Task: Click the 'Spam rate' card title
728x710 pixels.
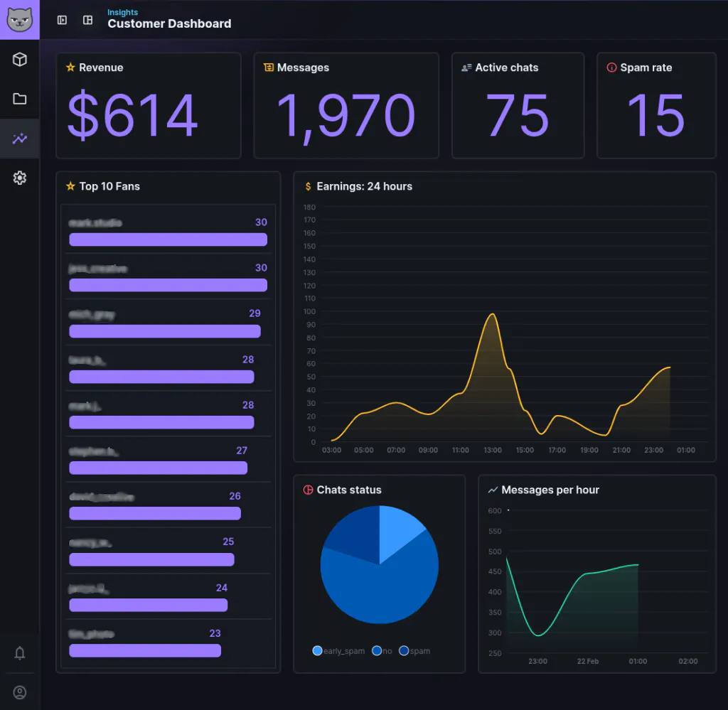Action: [646, 68]
